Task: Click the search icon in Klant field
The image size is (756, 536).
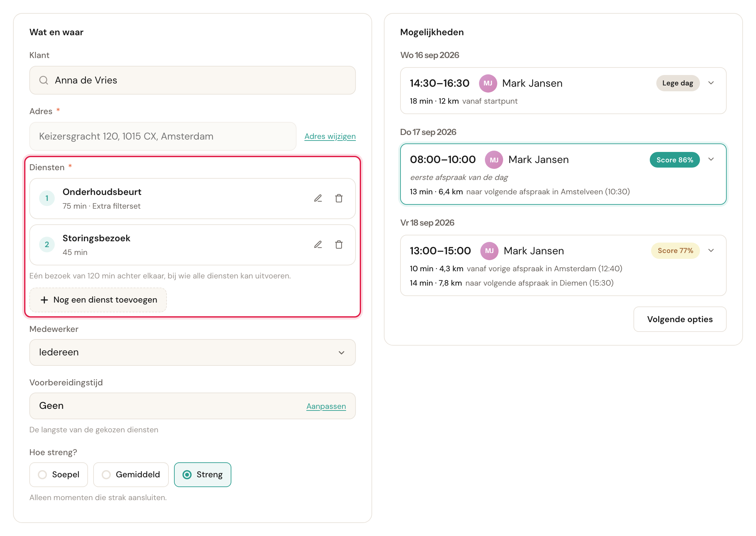Action: coord(44,80)
